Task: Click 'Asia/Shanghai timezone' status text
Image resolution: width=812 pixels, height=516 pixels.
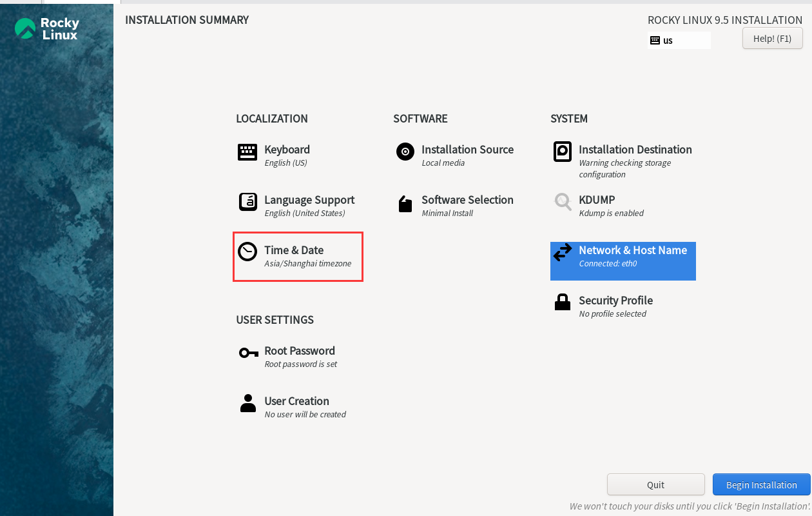Action: click(308, 264)
